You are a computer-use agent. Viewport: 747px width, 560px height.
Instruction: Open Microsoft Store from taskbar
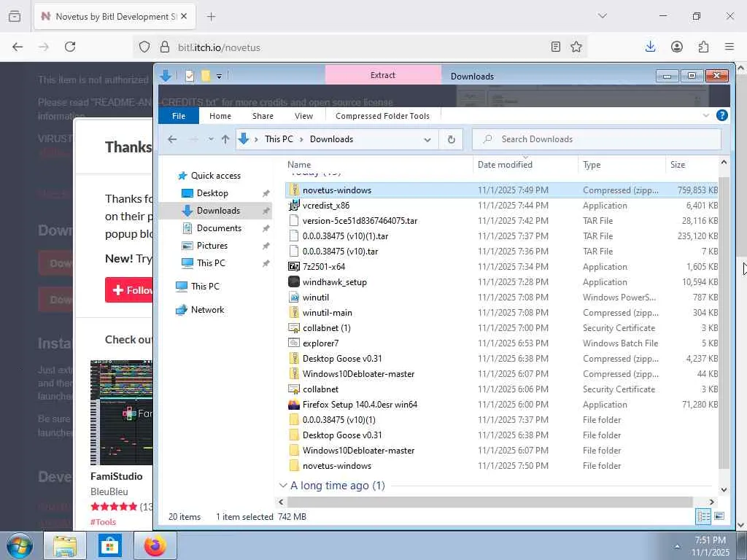pyautogui.click(x=110, y=545)
